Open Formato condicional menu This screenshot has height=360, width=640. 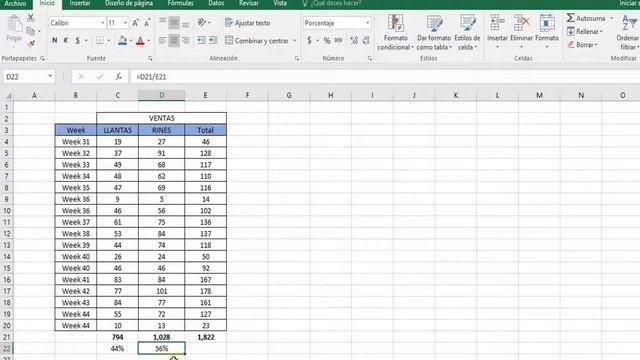pyautogui.click(x=395, y=32)
